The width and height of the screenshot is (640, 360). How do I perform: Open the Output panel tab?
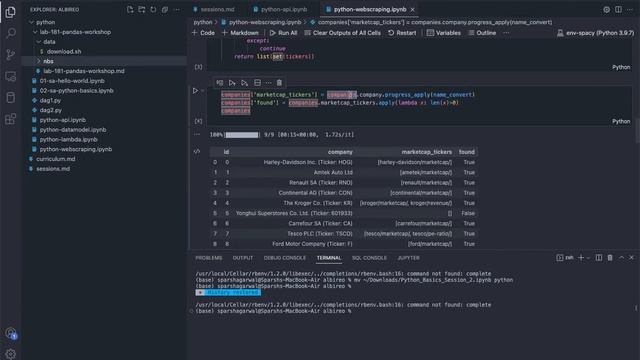(x=242, y=258)
